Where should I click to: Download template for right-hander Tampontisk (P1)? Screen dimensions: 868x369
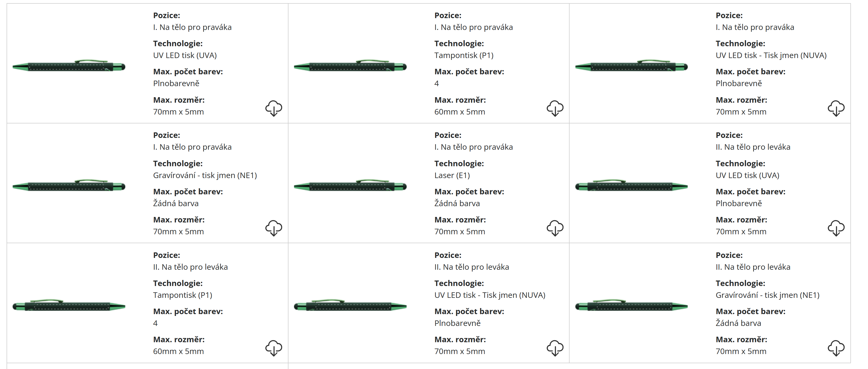(555, 108)
